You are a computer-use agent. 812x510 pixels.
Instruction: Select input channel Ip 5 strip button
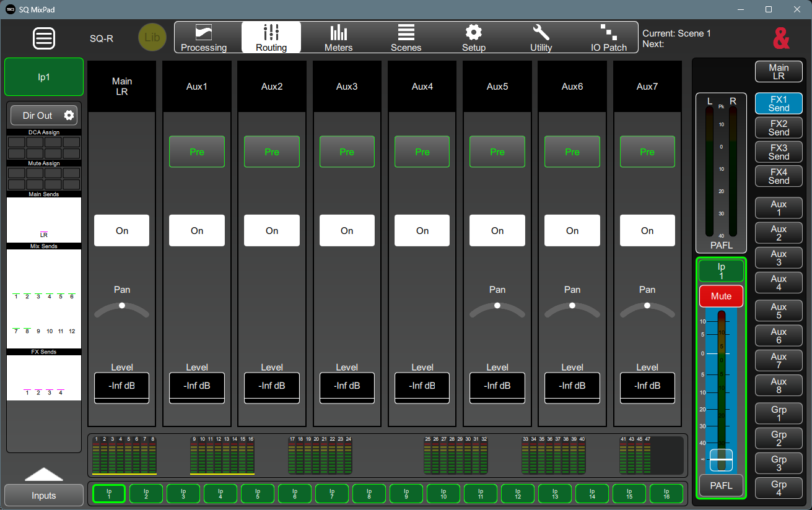258,493
